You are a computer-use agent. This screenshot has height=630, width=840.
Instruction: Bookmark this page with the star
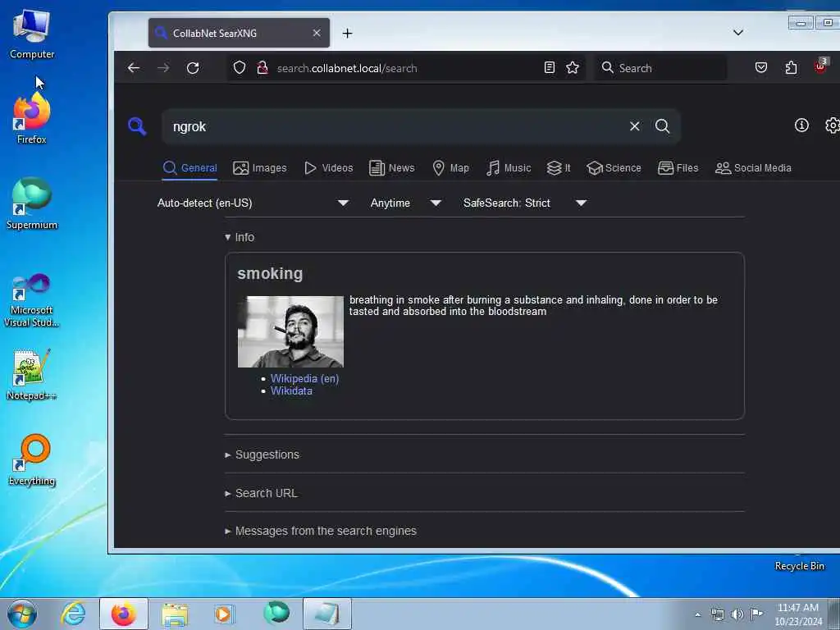(x=572, y=67)
